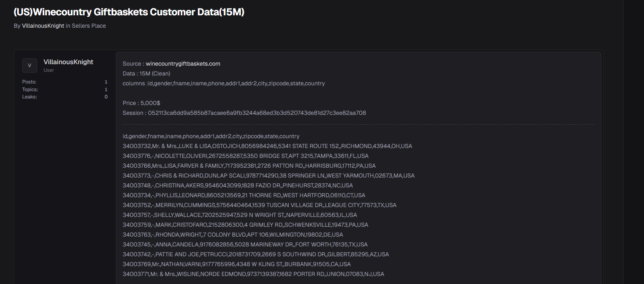
Task: Click the "columns" description line
Action: 223,83
